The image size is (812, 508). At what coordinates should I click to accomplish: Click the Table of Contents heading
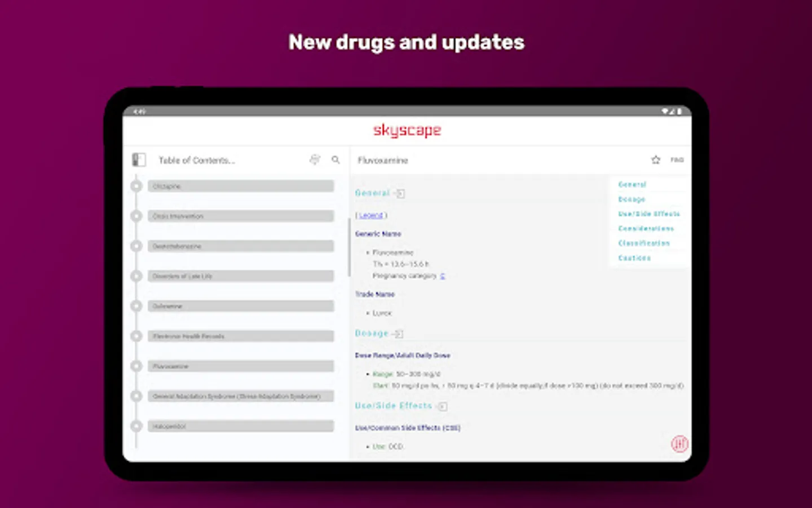point(197,160)
